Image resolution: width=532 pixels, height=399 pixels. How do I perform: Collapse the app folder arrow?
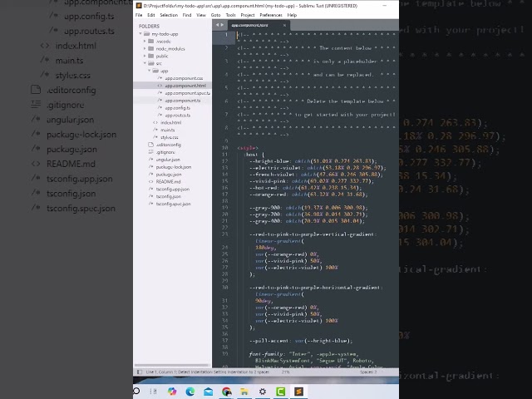click(149, 71)
